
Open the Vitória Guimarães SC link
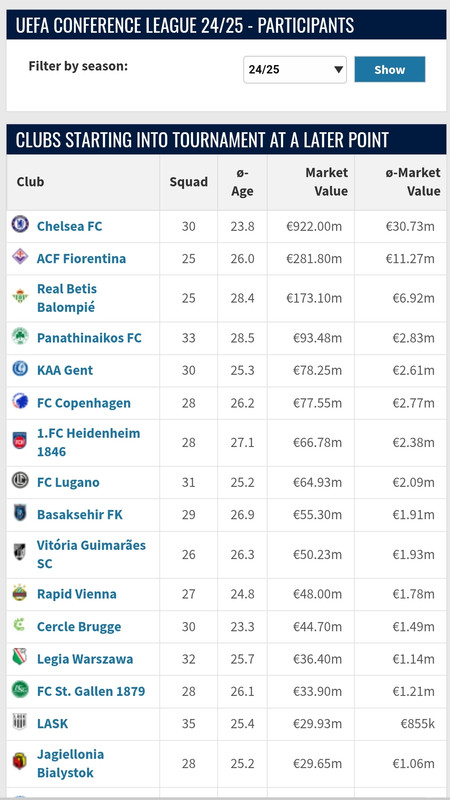91,554
